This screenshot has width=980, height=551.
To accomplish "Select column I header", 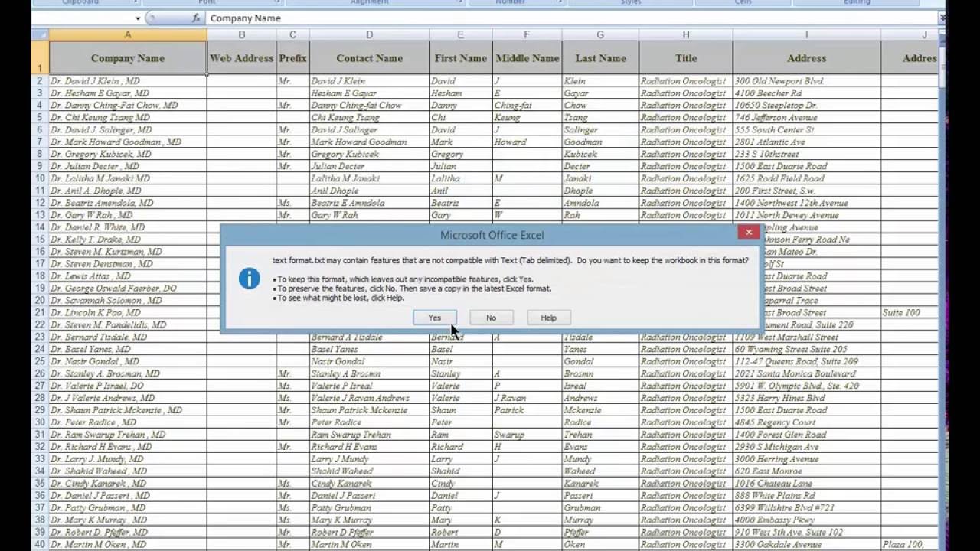I will (x=806, y=34).
